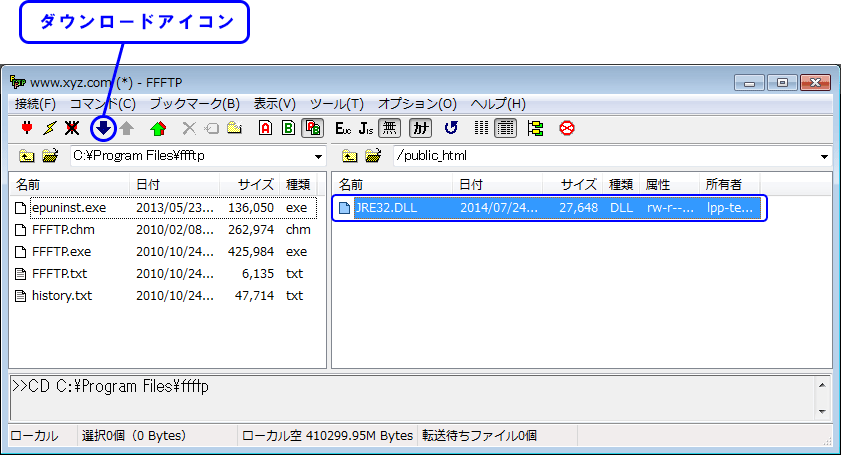Click the Disconnect icon with X
Image resolution: width=841 pixels, height=455 pixels.
pyautogui.click(x=72, y=128)
